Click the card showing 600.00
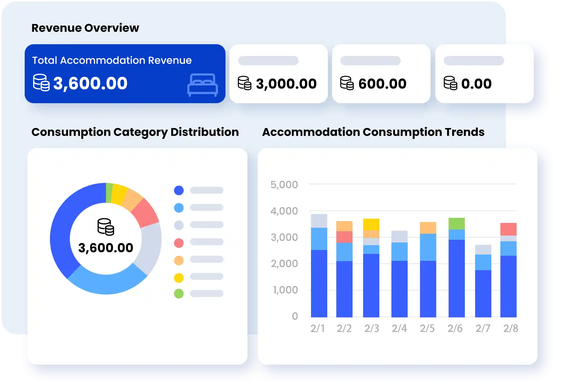This screenshot has height=392, width=563. point(381,74)
